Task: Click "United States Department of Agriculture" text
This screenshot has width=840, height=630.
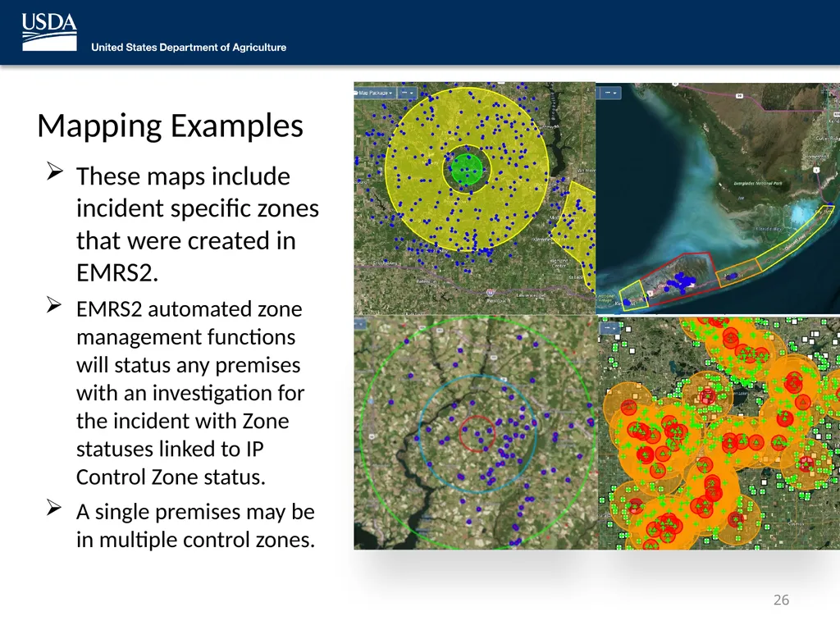Action: point(189,47)
